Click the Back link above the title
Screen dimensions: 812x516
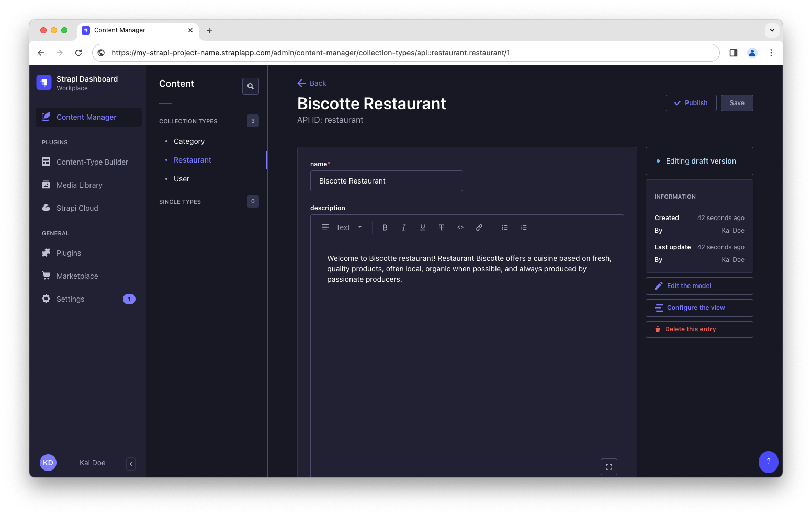[x=312, y=83]
